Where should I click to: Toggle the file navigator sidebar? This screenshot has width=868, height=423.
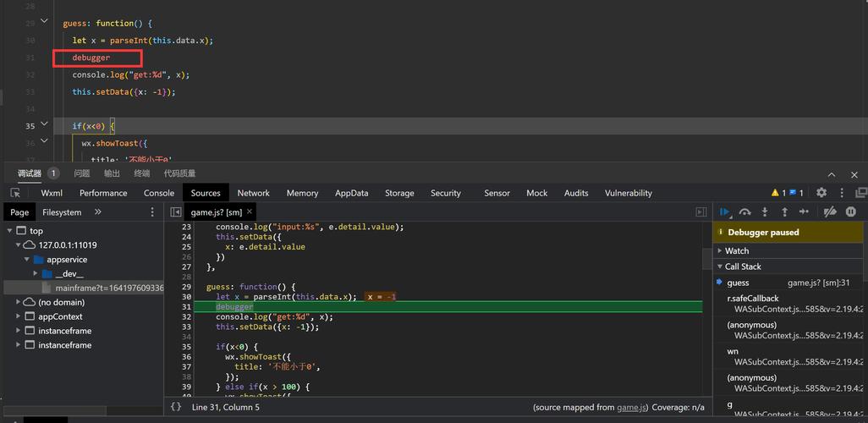point(175,212)
